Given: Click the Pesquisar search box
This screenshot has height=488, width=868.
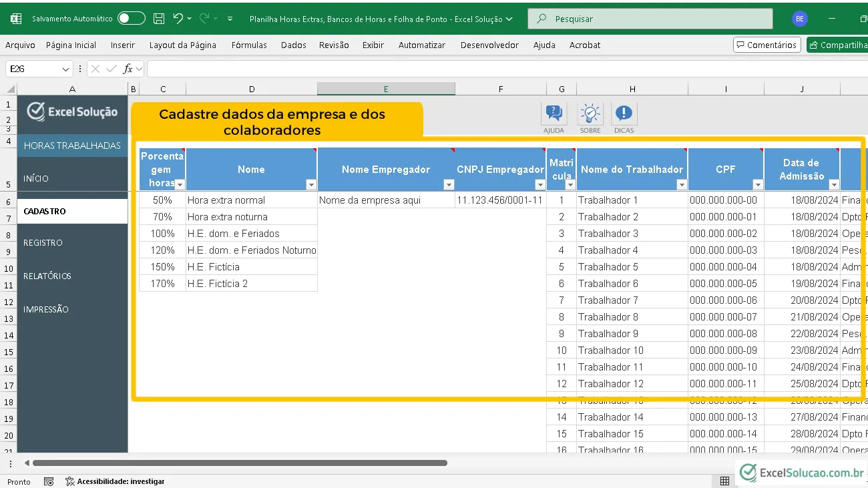Looking at the screenshot, I should (650, 19).
